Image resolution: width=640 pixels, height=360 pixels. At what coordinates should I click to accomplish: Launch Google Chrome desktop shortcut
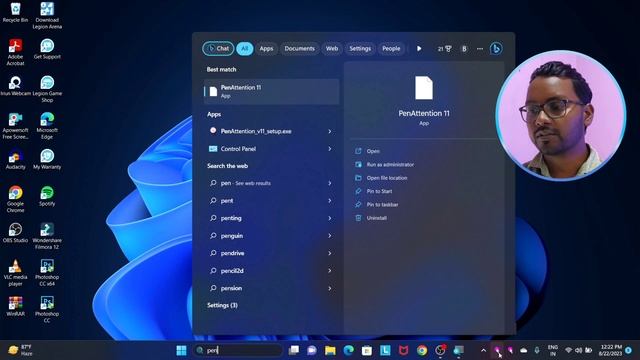[15, 199]
